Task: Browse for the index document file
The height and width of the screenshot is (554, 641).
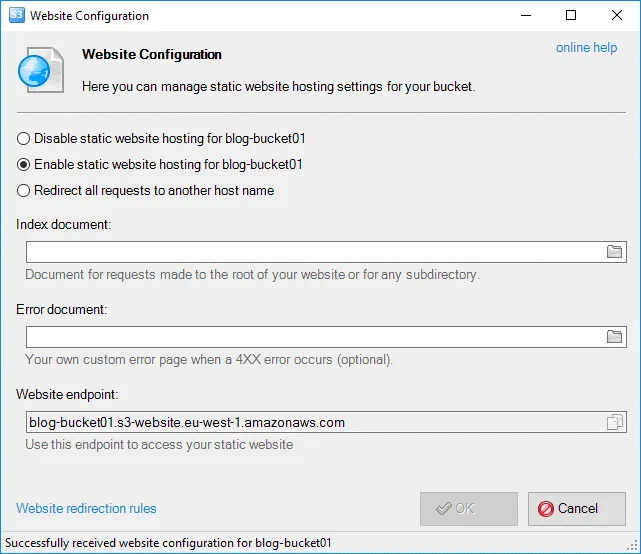Action: 615,252
